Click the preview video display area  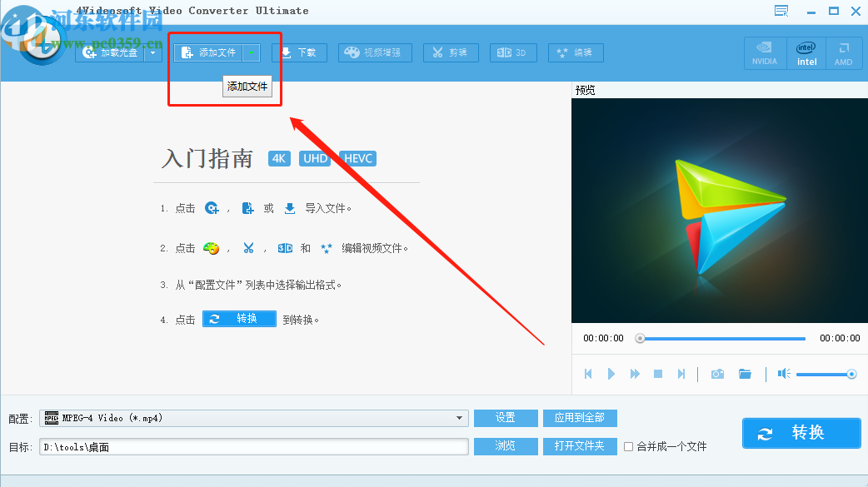[x=719, y=211]
